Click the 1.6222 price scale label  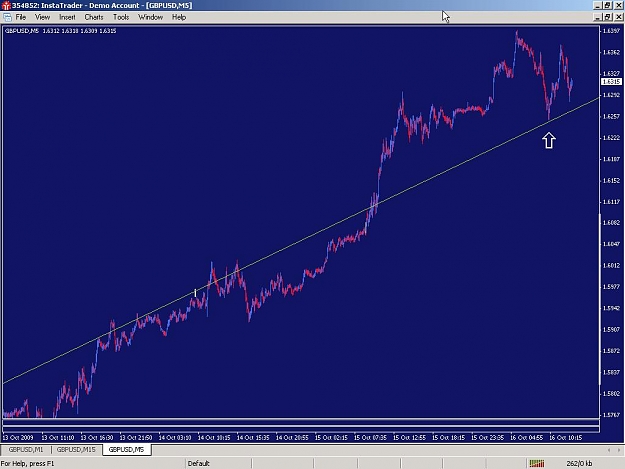611,137
